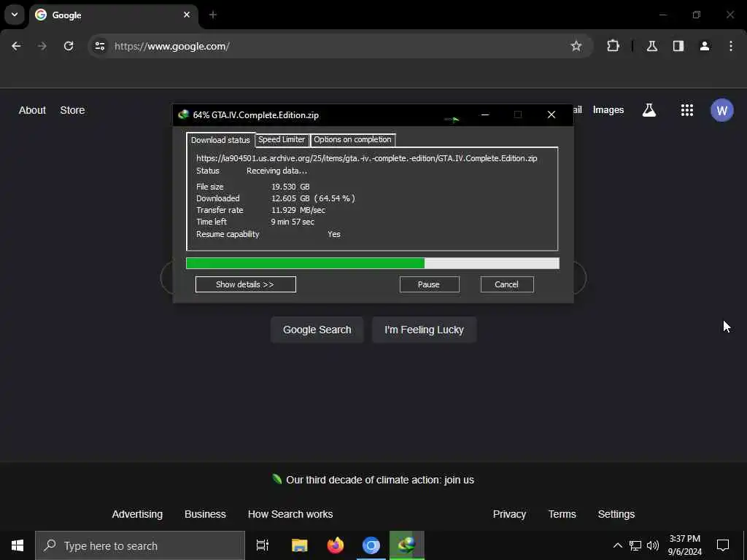Image resolution: width=747 pixels, height=560 pixels.
Task: Open a new browser tab
Action: (213, 15)
